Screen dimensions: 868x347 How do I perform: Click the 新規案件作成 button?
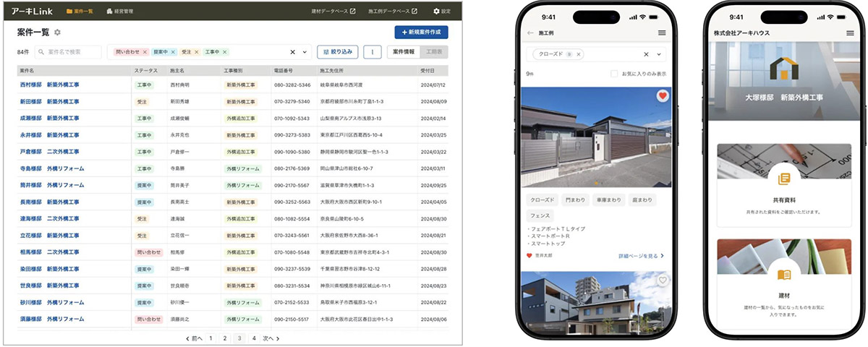[x=421, y=33]
